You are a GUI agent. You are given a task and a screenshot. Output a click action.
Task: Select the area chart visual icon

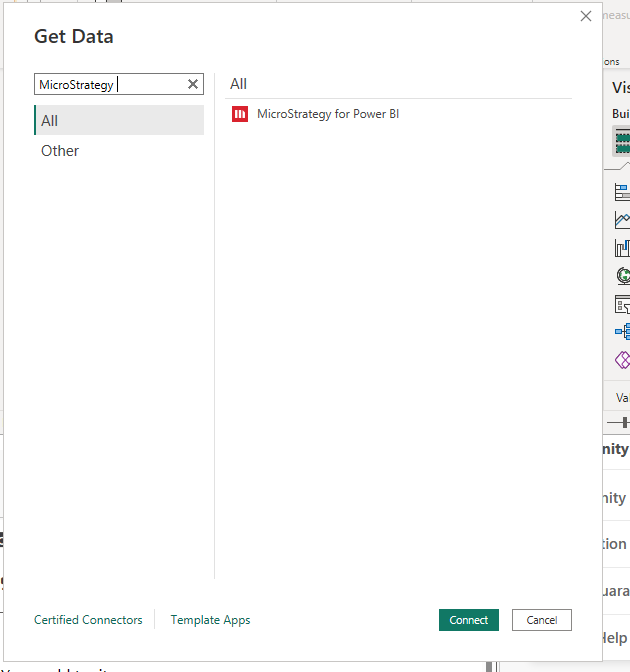tap(622, 220)
